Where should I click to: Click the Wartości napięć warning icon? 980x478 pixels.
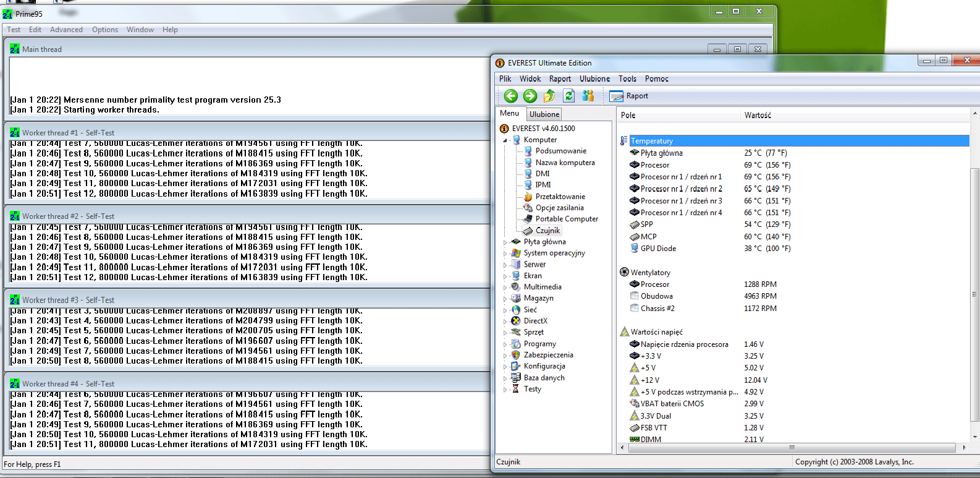(624, 332)
